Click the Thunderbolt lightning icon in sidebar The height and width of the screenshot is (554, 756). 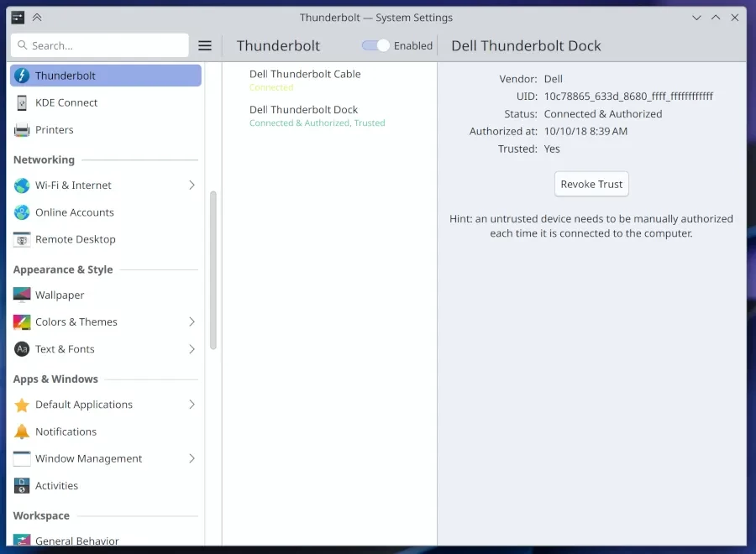pyautogui.click(x=22, y=76)
